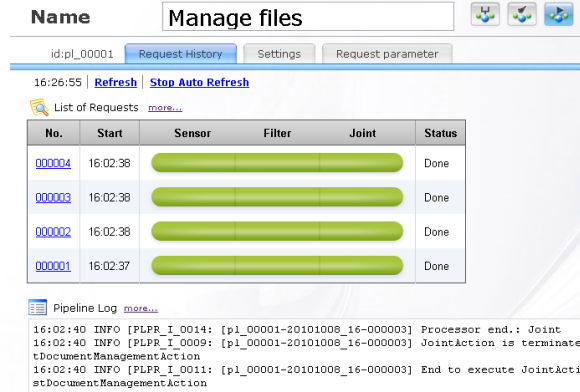
Task: Open the Request parameter tab
Action: click(x=387, y=54)
